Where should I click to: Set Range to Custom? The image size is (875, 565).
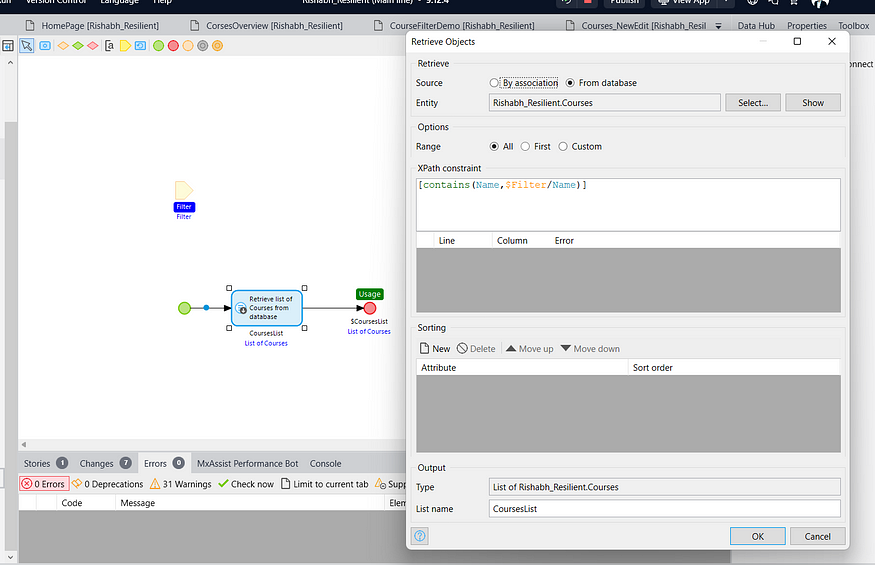580,146
